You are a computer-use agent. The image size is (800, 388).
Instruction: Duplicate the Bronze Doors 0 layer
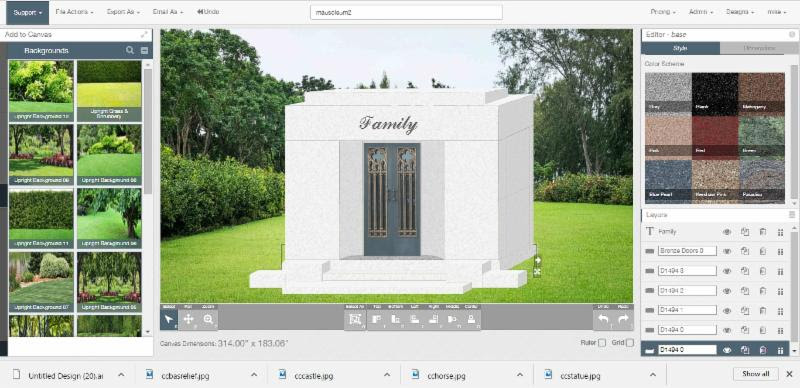(x=745, y=251)
